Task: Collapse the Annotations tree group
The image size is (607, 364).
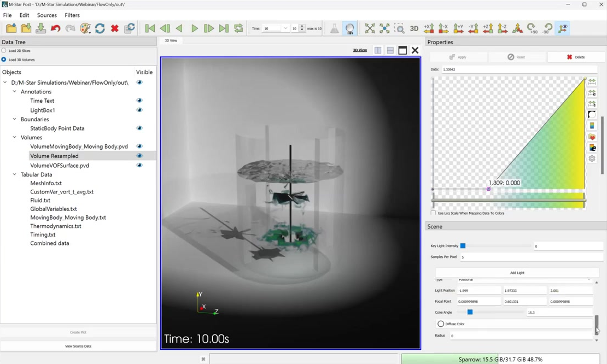Action: pos(14,92)
